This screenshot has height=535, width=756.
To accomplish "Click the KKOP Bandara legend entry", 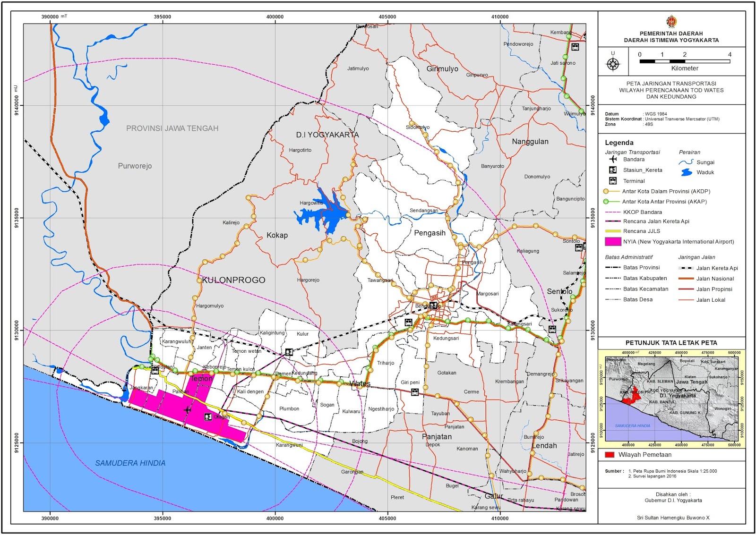I will click(x=642, y=212).
